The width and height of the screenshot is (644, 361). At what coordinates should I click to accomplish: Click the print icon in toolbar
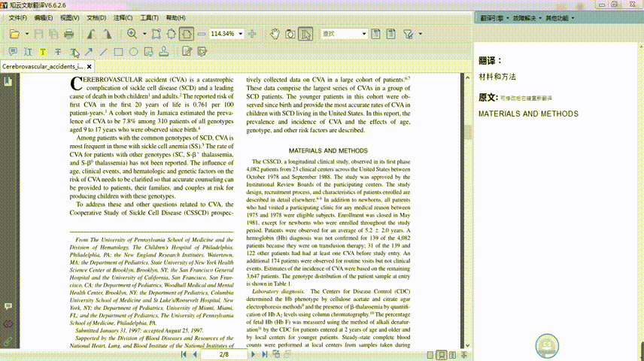point(69,34)
